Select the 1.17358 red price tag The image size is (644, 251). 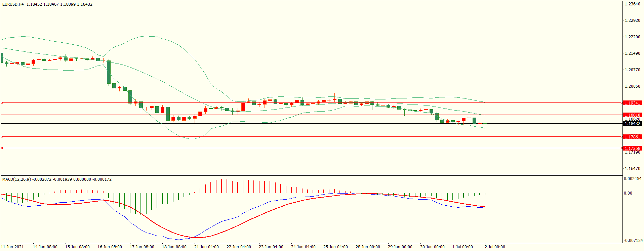pyautogui.click(x=632, y=148)
